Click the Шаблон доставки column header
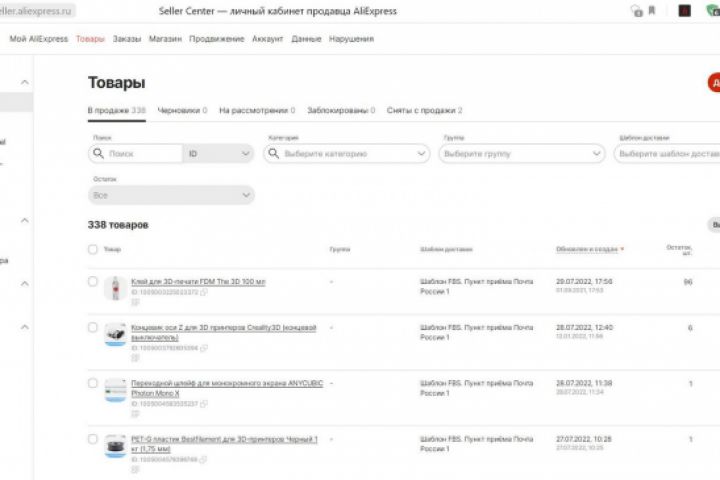 pos(446,249)
